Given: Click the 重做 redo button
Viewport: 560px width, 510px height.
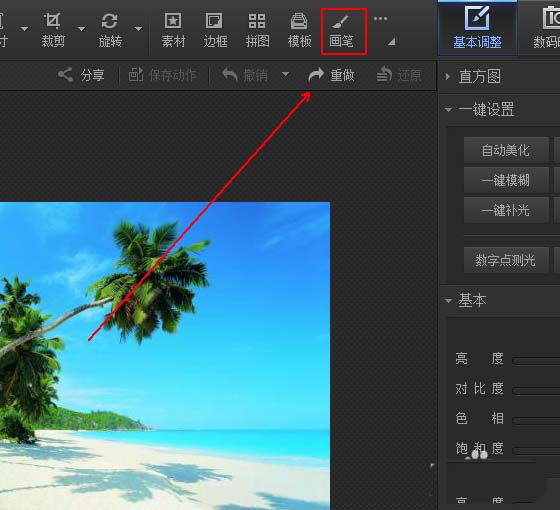Looking at the screenshot, I should click(331, 75).
